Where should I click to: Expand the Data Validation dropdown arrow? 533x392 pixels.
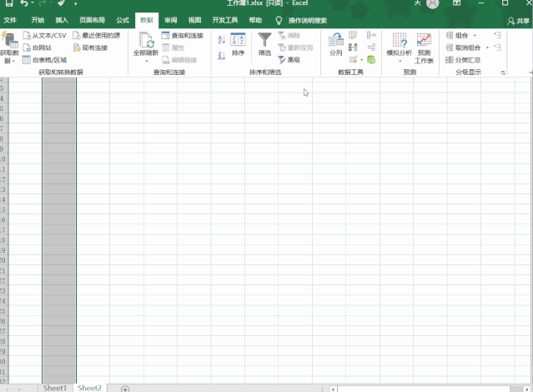click(361, 60)
